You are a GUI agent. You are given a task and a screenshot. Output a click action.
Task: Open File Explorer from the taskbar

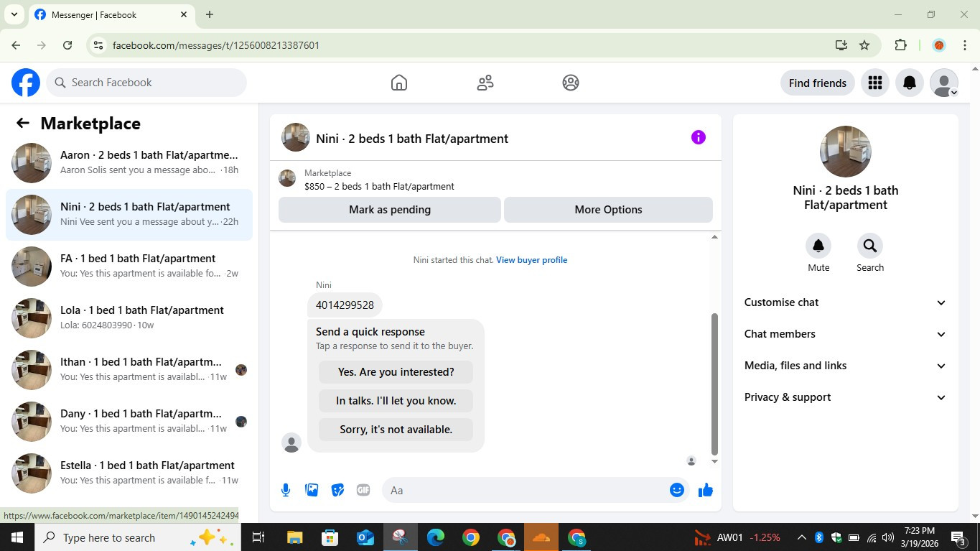pos(294,537)
